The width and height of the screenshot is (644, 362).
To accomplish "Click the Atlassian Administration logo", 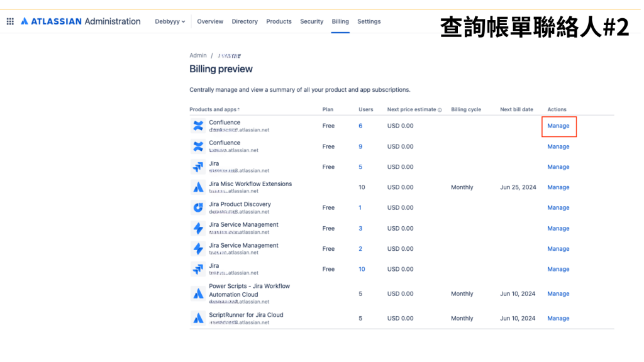I will 80,21.
